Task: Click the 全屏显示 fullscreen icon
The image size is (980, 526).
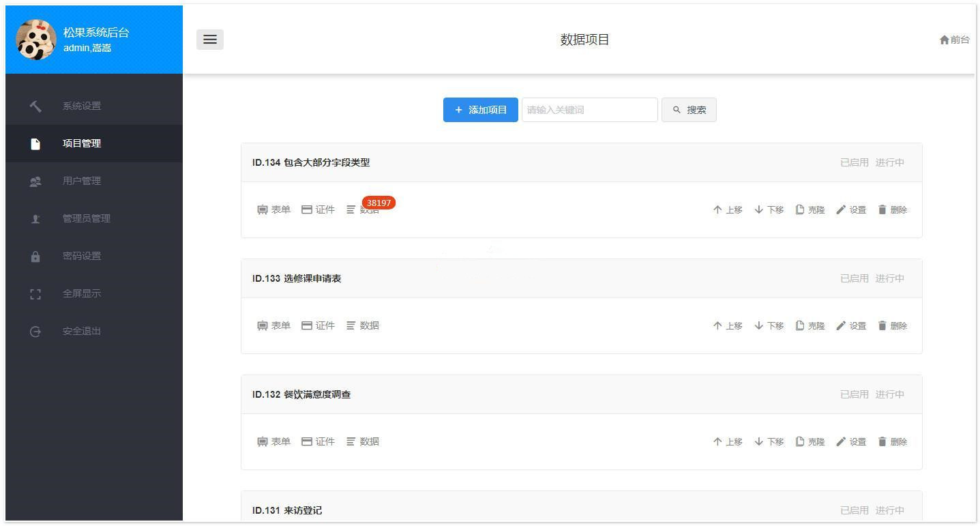Action: 81,293
